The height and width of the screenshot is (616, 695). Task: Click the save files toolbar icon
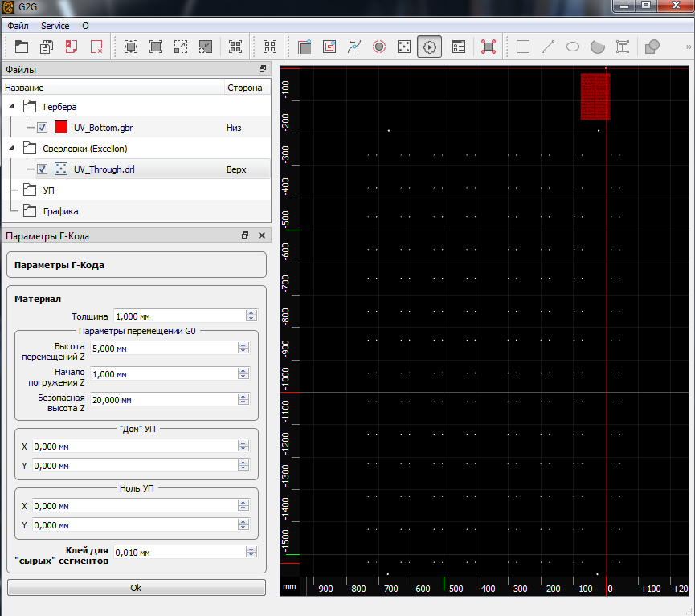(x=47, y=47)
